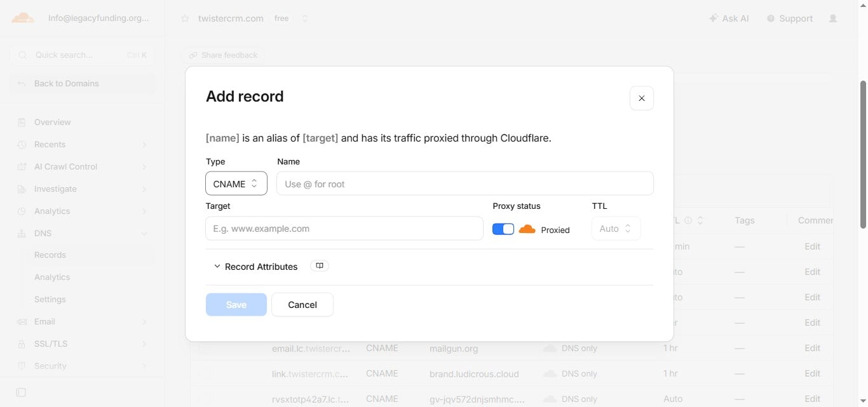
Task: Click Edit on link.twistercrm row
Action: point(813,373)
